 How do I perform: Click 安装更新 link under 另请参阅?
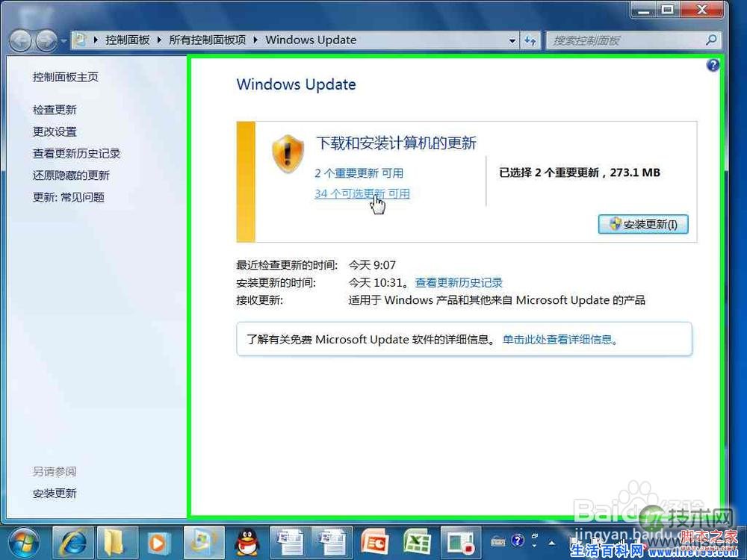[x=55, y=494]
